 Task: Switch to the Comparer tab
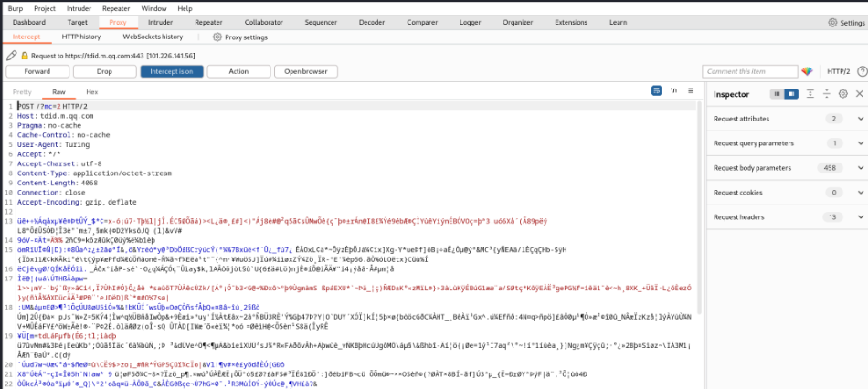(422, 23)
